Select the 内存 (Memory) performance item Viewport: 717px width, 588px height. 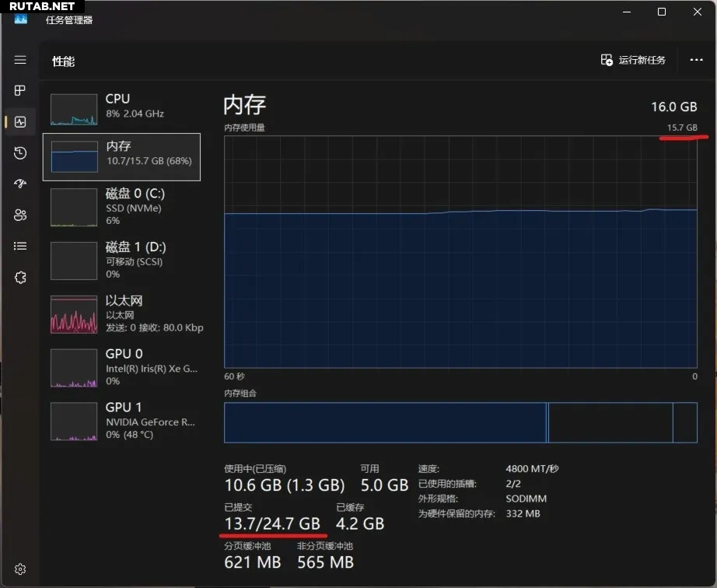tap(121, 156)
